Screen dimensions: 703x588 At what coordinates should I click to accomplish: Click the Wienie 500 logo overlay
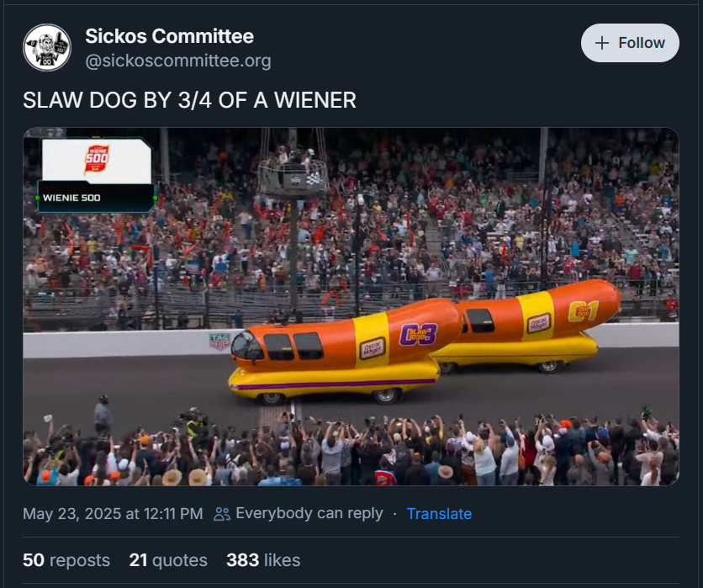coord(97,160)
